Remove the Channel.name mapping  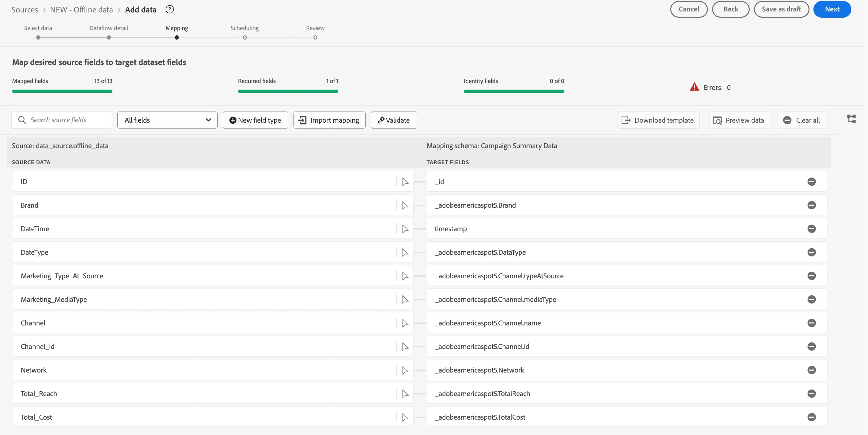[x=811, y=323]
